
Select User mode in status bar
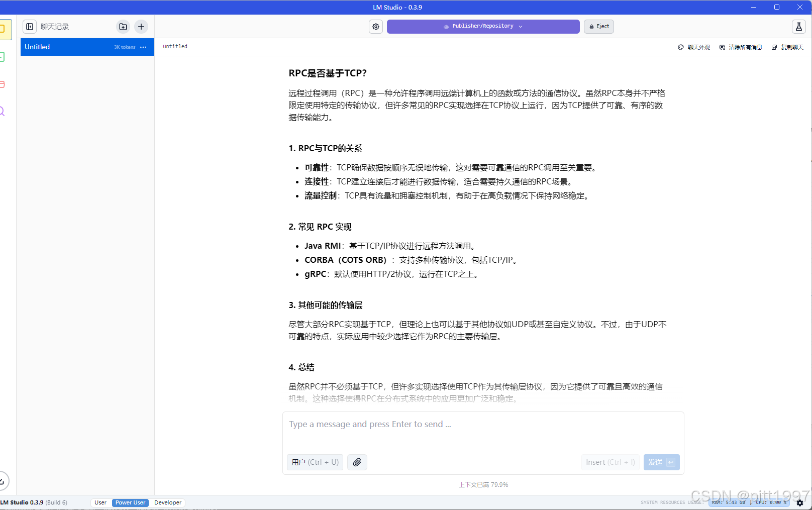point(100,502)
